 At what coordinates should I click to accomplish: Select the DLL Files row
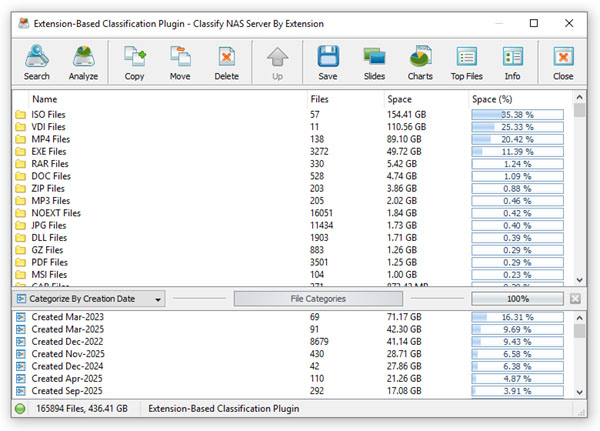click(293, 238)
